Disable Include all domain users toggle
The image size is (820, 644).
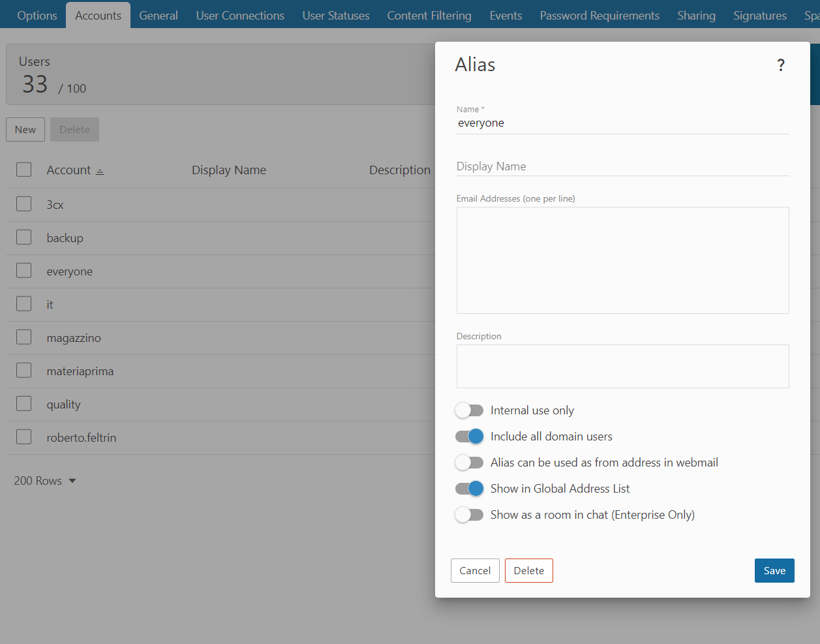469,437
